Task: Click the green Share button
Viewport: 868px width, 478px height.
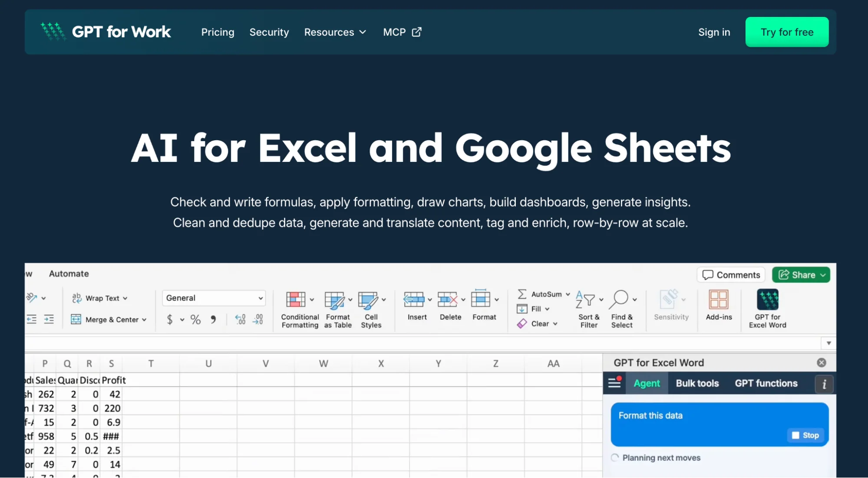Action: (801, 275)
